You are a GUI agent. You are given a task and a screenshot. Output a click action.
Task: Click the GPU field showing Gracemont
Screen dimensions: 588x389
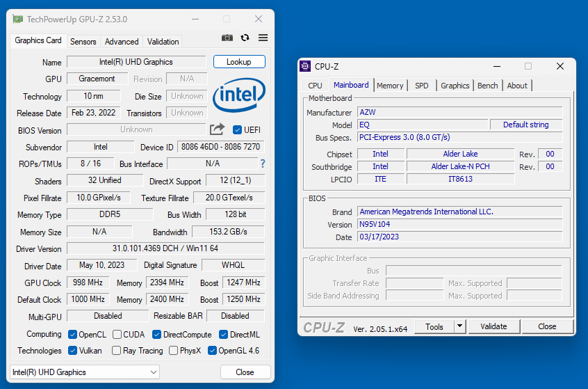coord(97,79)
